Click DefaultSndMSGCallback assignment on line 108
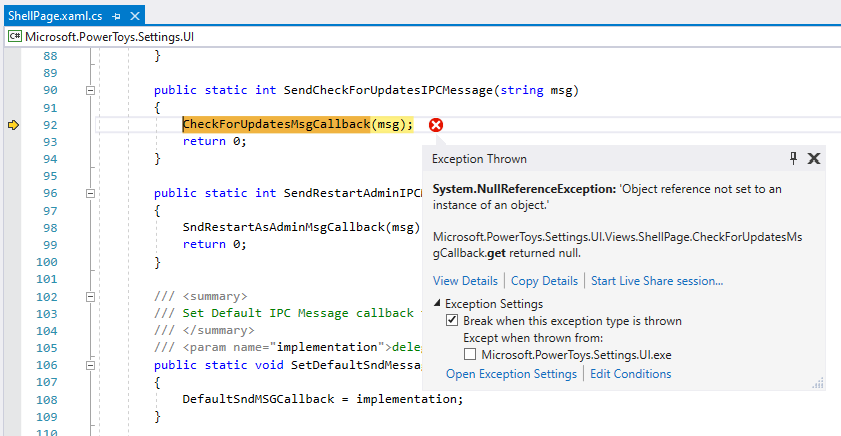841x436 pixels. 322,399
